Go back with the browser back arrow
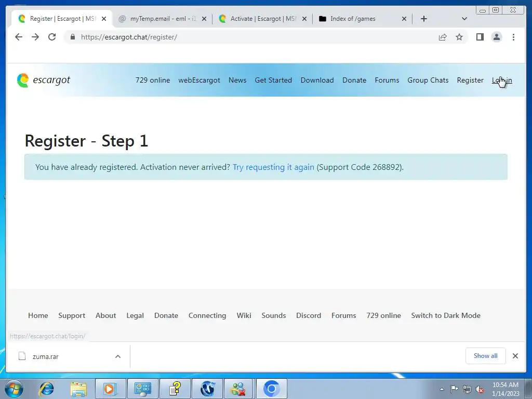Screen dimensions: 532x399 click(x=19, y=37)
